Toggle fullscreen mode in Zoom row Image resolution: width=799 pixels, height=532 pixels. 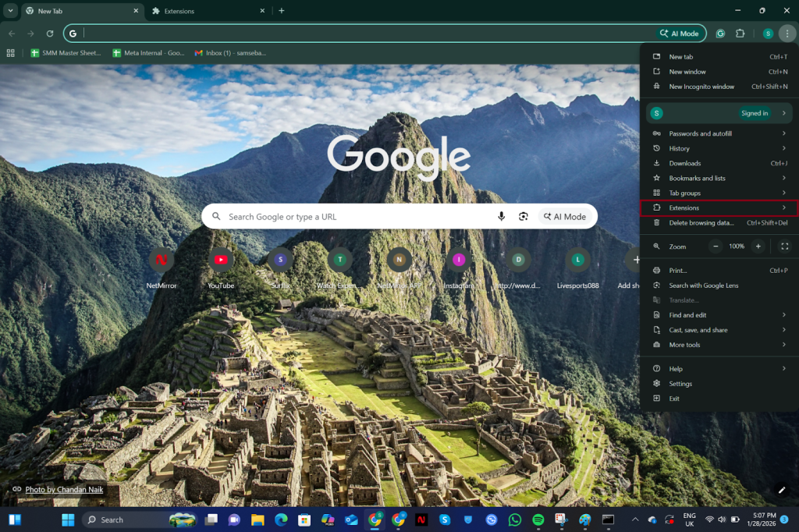coord(784,246)
